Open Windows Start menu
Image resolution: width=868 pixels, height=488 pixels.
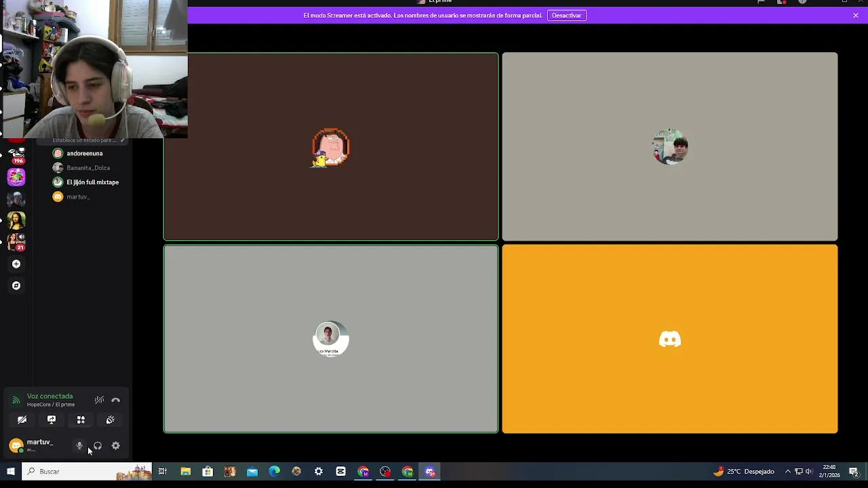[x=11, y=472]
